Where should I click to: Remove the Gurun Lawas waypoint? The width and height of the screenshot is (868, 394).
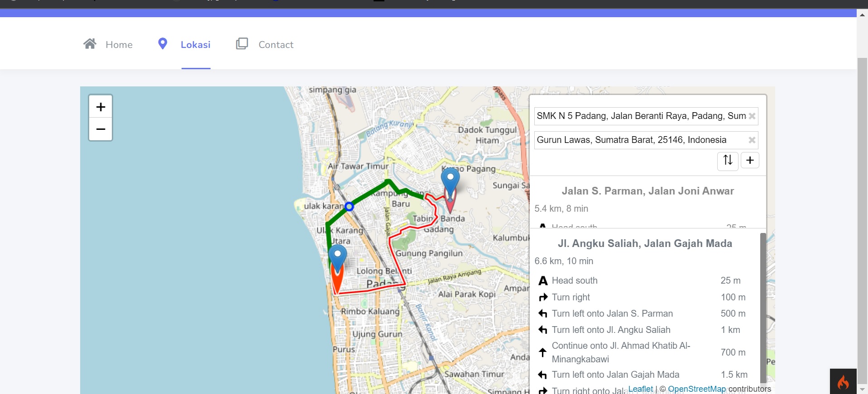[x=752, y=140]
